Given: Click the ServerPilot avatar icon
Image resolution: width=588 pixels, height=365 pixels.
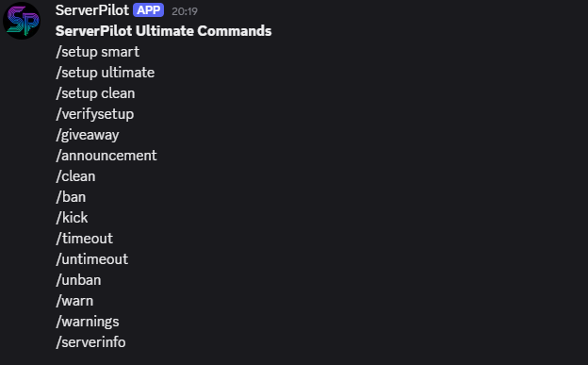Looking at the screenshot, I should click(22, 21).
